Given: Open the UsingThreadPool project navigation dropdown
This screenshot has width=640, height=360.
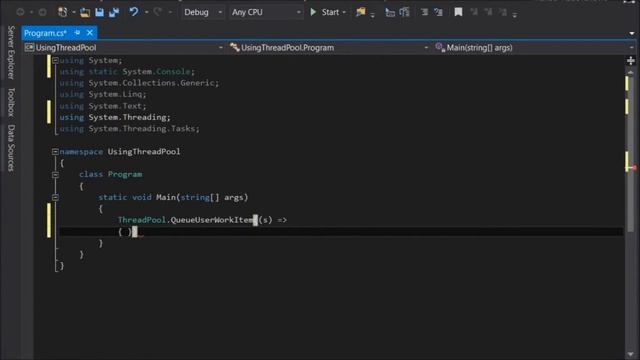Looking at the screenshot, I should (124, 48).
